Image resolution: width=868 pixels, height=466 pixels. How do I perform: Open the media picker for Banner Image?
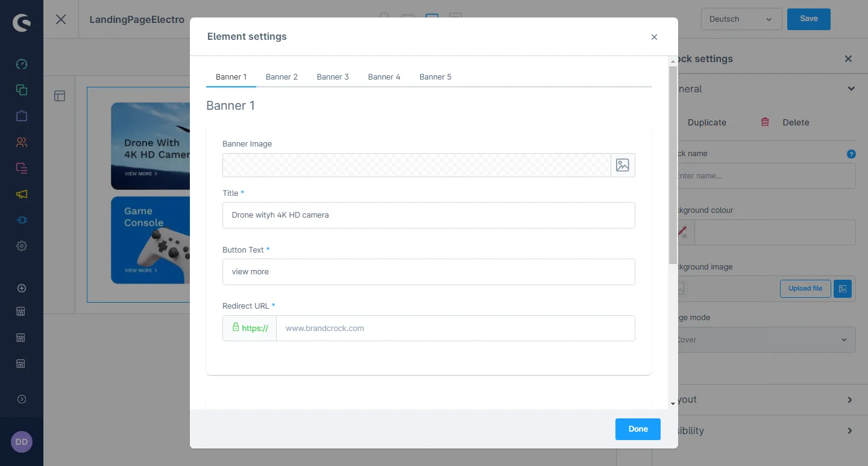(623, 165)
